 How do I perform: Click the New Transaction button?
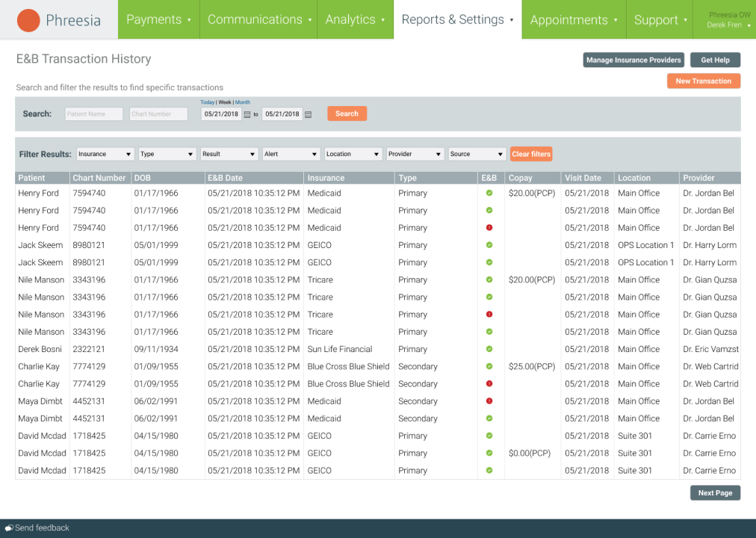click(703, 81)
